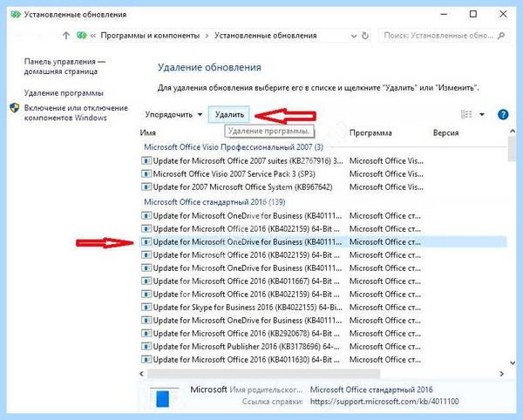Open the help question mark button

pyautogui.click(x=503, y=115)
